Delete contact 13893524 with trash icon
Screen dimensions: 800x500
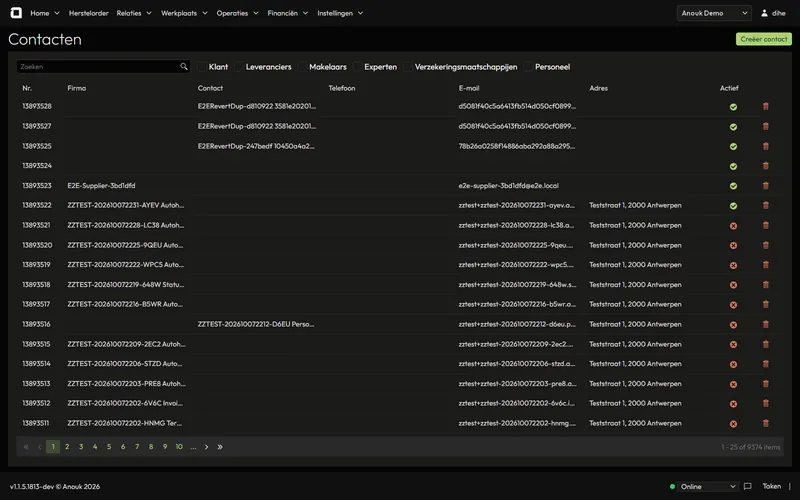pos(765,166)
